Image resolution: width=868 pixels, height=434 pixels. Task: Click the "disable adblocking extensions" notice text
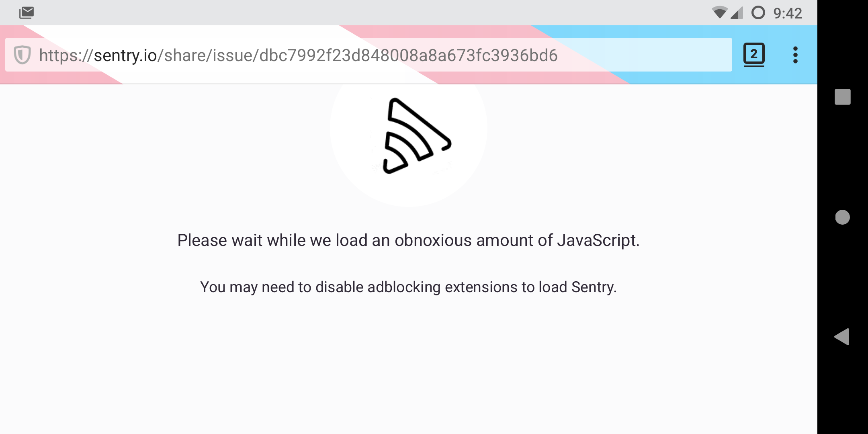point(408,287)
